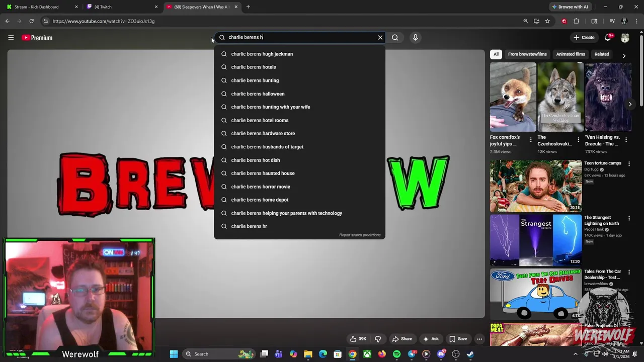
Task: Open YouTube account avatar menu
Action: pyautogui.click(x=625, y=38)
